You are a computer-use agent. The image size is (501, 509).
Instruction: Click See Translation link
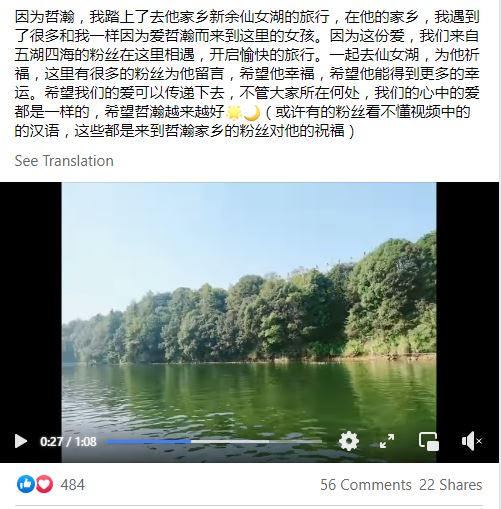click(x=64, y=161)
